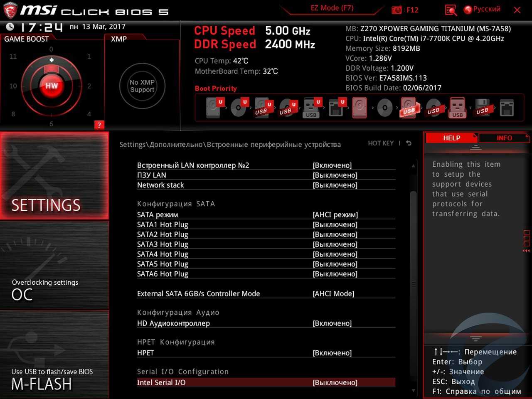Toggle the HPET setting value
This screenshot has height=399, width=532.
(x=332, y=353)
